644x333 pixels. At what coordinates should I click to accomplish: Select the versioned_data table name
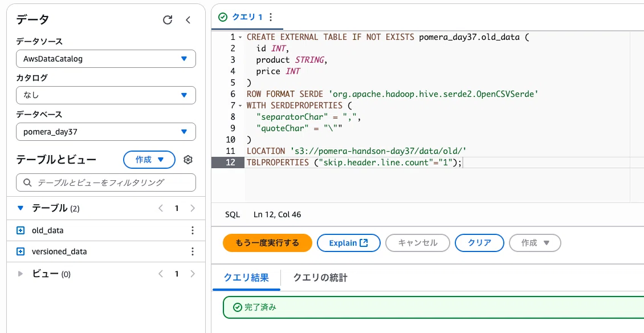click(x=59, y=251)
